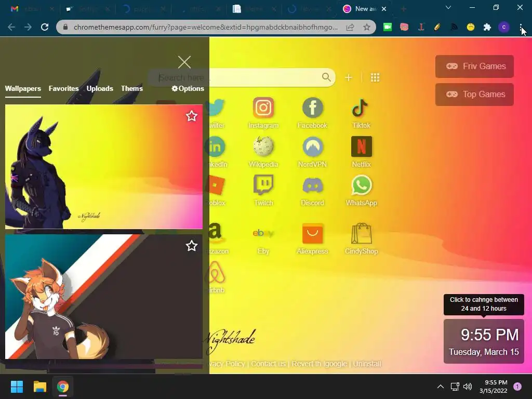
Task: Open the Chrome extensions puzzle icon
Action: tap(487, 27)
